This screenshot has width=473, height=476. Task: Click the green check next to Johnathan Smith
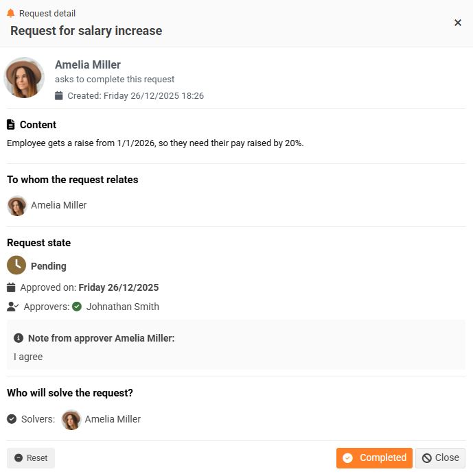click(77, 307)
